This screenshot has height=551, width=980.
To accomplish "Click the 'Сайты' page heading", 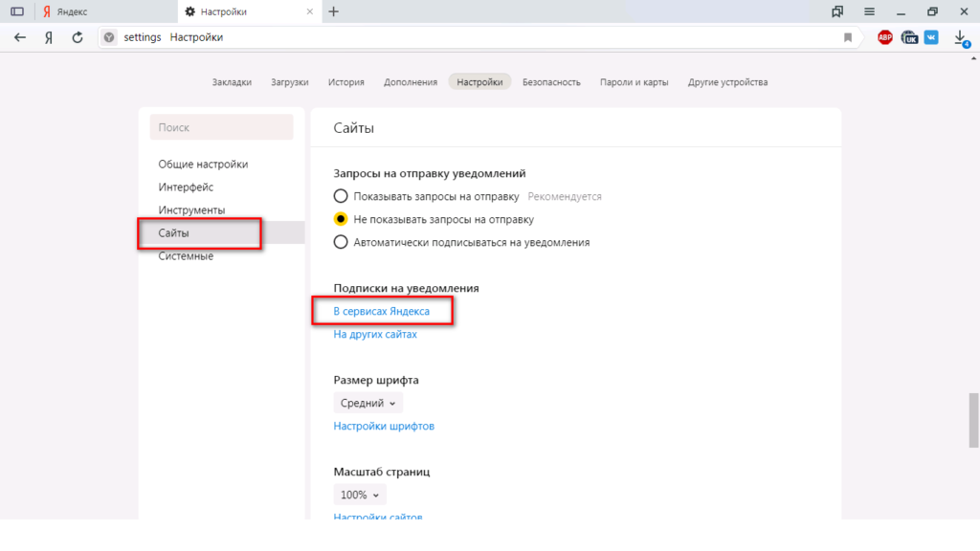I will click(354, 128).
